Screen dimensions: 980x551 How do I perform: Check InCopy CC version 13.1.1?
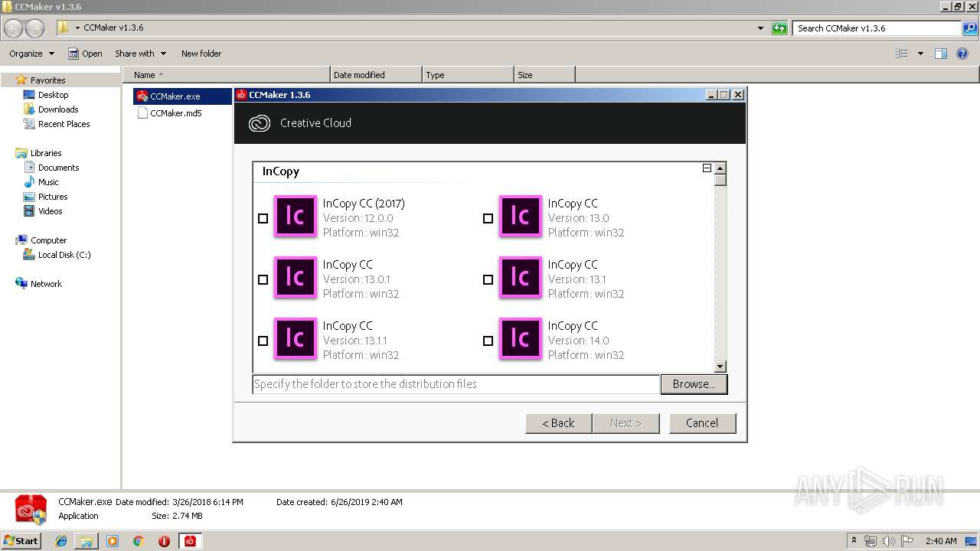263,341
